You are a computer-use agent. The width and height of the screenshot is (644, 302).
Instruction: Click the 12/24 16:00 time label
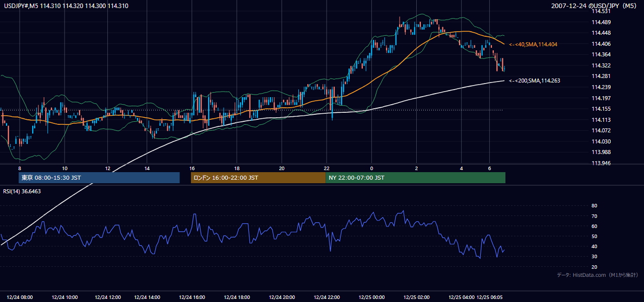click(x=192, y=297)
